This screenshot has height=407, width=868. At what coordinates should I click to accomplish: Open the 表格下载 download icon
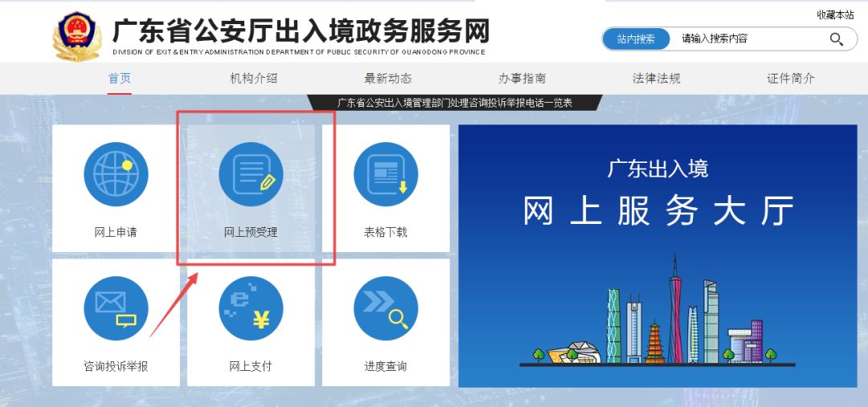(x=386, y=174)
